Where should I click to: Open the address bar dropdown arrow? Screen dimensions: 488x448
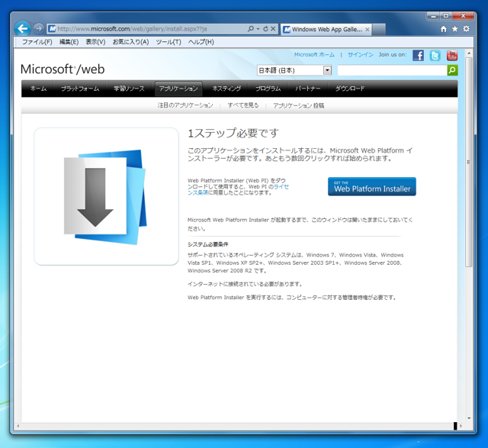tap(258, 29)
